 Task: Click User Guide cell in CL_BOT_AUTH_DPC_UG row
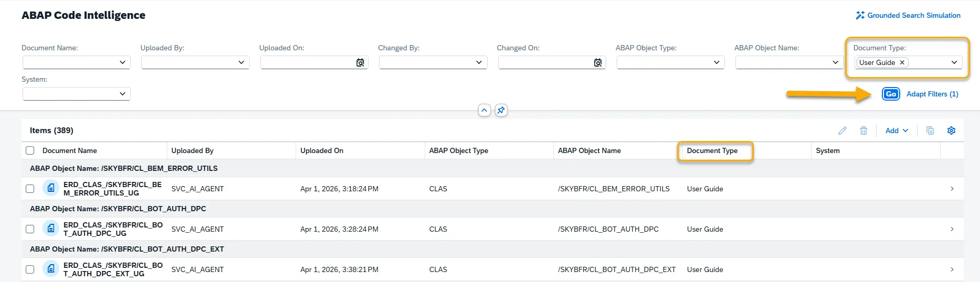[705, 229]
